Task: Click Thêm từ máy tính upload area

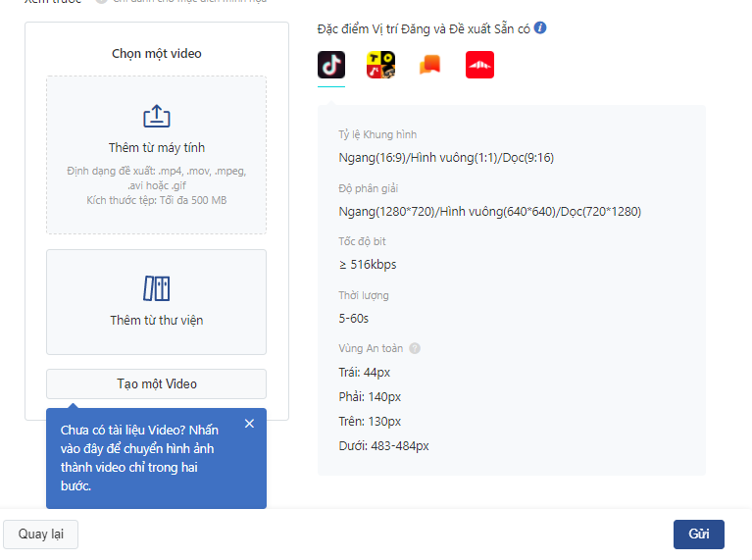Action: click(156, 155)
